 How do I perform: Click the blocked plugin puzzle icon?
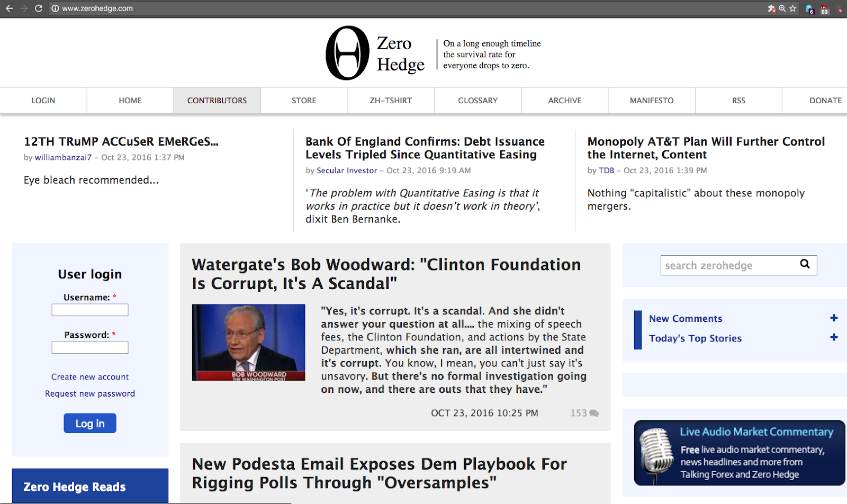pyautogui.click(x=771, y=8)
